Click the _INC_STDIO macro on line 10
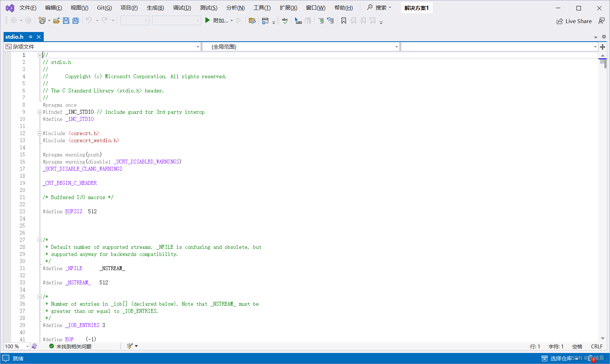The width and height of the screenshot is (610, 364). point(80,119)
